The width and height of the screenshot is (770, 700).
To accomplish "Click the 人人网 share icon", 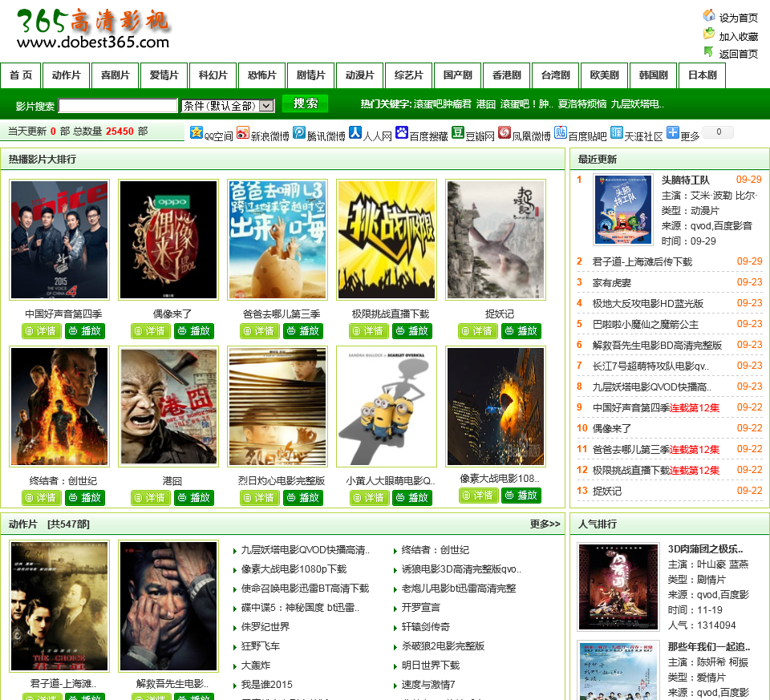I will click(x=355, y=132).
